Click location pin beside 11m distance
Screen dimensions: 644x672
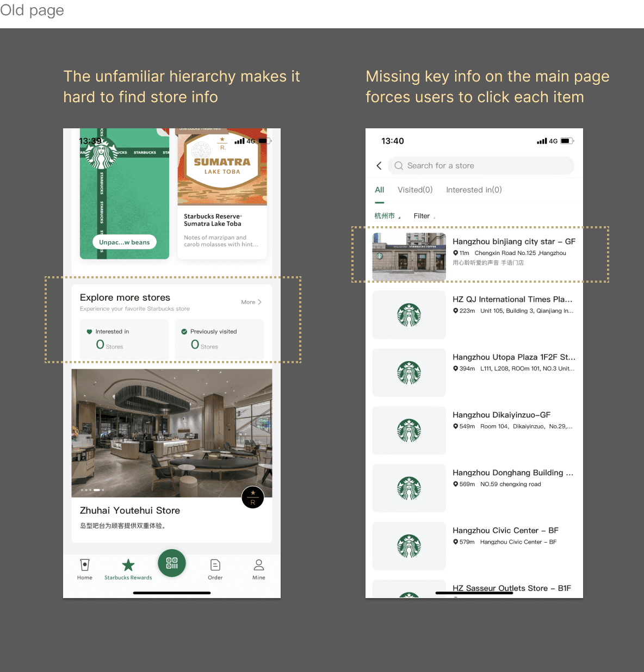(456, 253)
